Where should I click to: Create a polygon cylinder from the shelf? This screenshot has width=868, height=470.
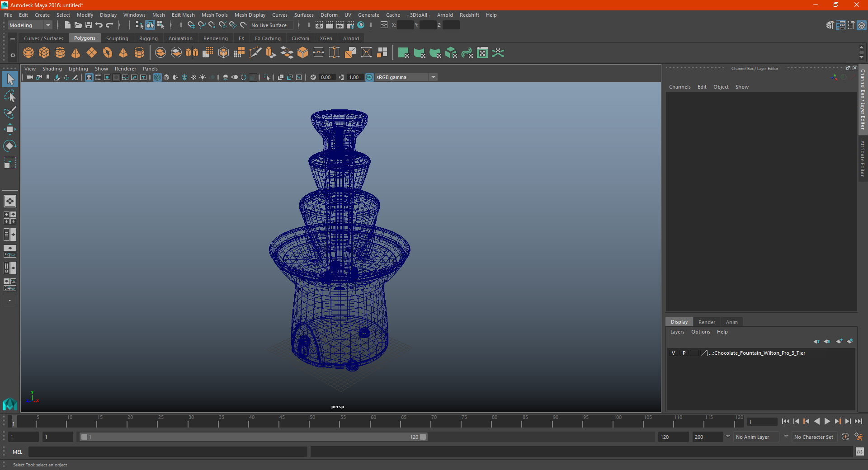(60, 53)
